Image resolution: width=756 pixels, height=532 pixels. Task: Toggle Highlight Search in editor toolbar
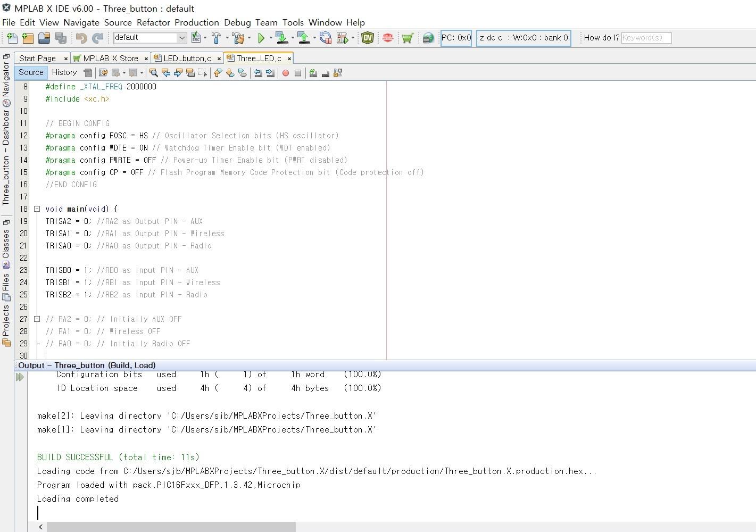tap(190, 73)
